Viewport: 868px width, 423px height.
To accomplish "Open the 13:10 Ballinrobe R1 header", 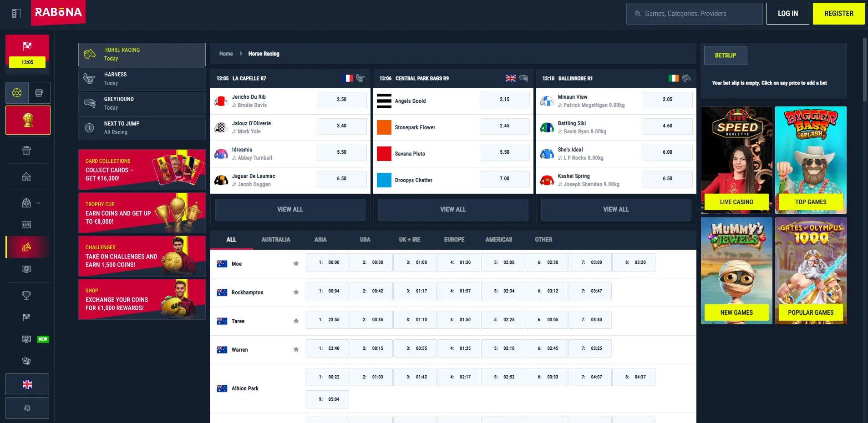I will pyautogui.click(x=616, y=78).
